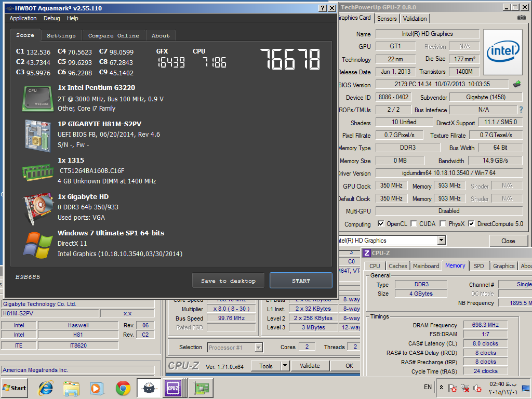The height and width of the screenshot is (399, 532).
Task: Click the total score 76678 in Aquamark
Action: (290, 59)
